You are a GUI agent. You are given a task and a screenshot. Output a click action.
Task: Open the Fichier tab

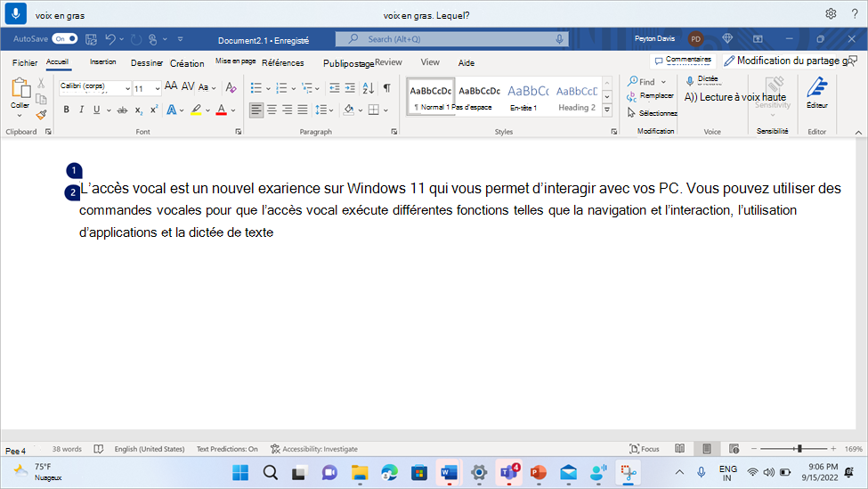tap(25, 62)
